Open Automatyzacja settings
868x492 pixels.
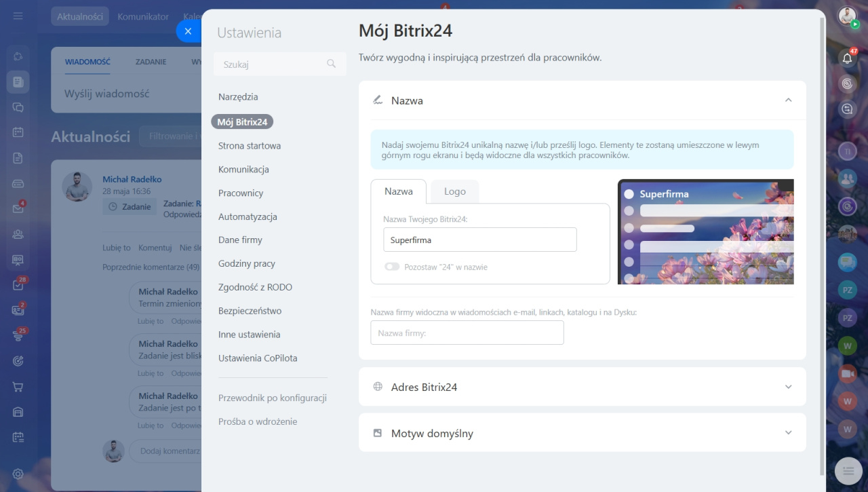(248, 217)
